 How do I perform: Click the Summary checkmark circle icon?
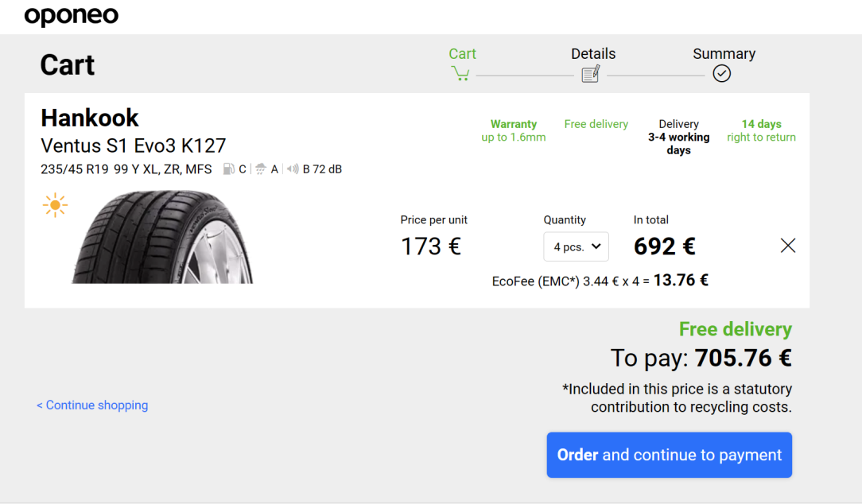tap(722, 73)
